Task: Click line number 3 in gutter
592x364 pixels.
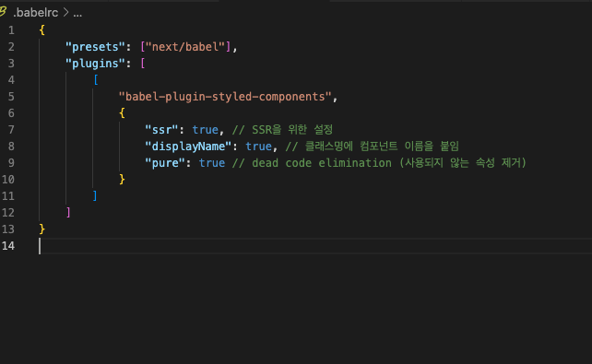Action: pyautogui.click(x=11, y=64)
